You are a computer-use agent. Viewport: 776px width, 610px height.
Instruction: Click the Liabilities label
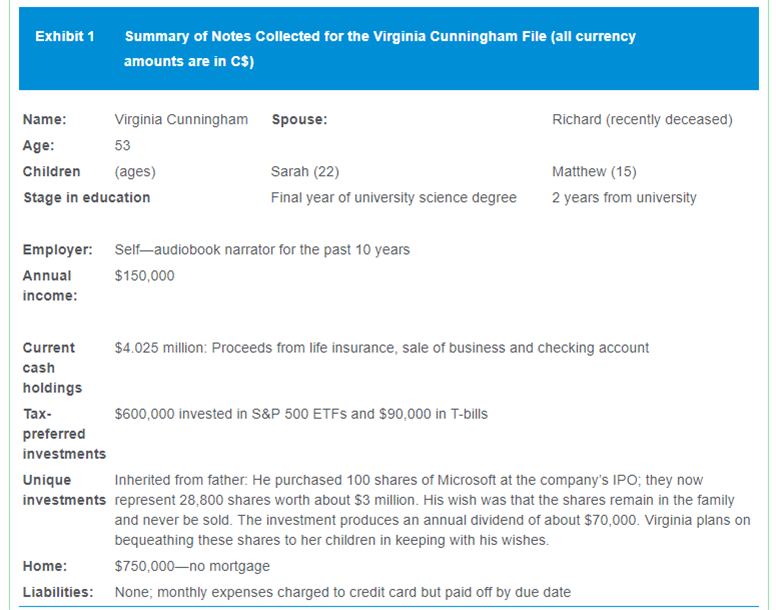click(58, 593)
